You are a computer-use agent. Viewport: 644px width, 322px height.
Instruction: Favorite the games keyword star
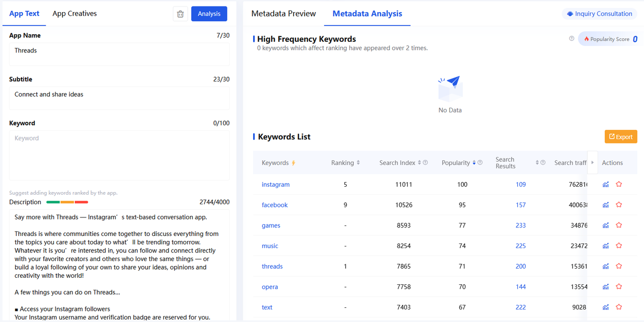tap(619, 225)
